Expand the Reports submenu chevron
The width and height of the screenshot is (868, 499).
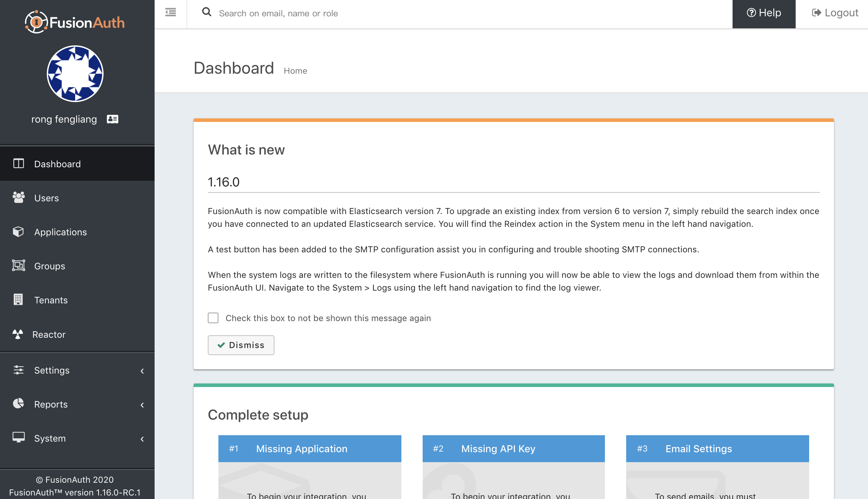click(x=142, y=405)
